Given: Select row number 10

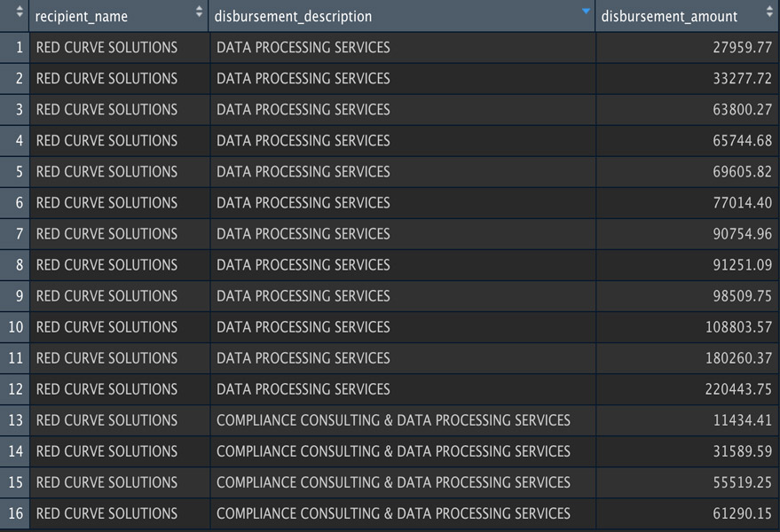Looking at the screenshot, I should (x=15, y=327).
